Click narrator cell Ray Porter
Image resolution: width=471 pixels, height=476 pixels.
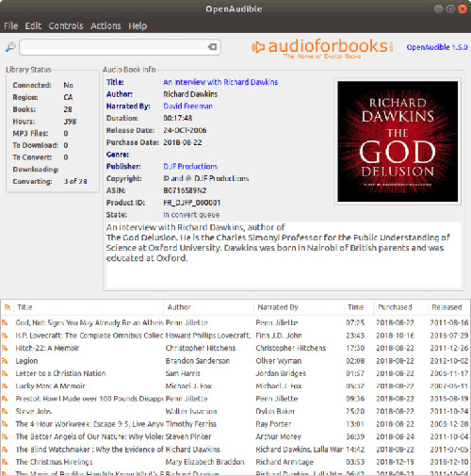coord(273,424)
